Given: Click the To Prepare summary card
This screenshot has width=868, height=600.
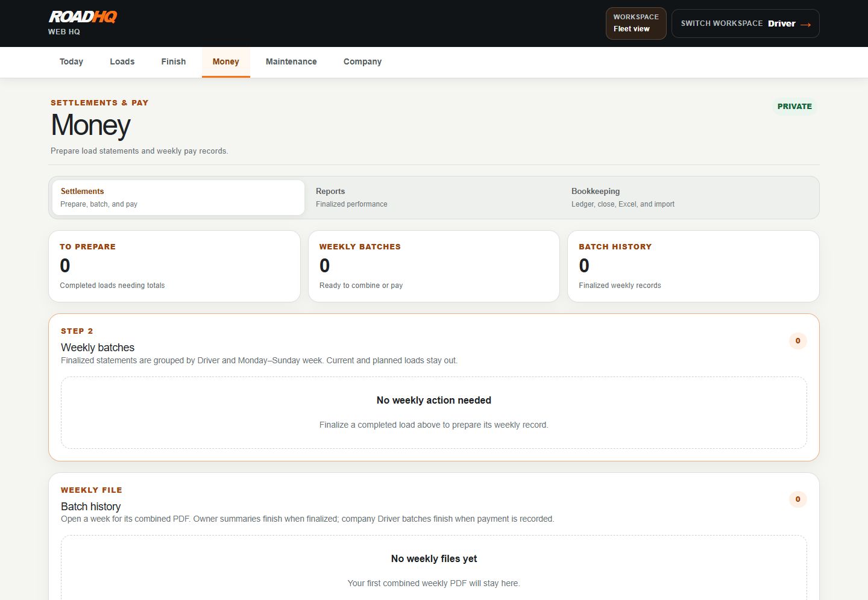Looking at the screenshot, I should click(174, 266).
